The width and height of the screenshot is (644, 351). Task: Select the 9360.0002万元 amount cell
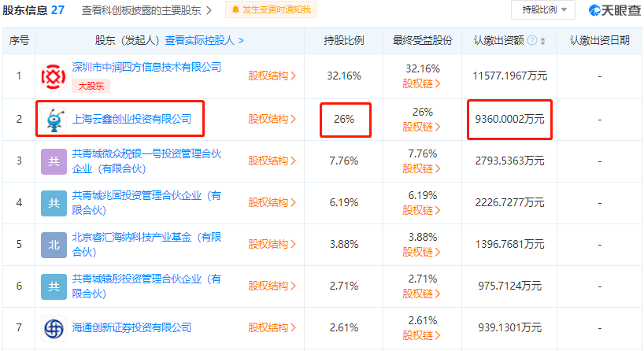[x=509, y=120]
